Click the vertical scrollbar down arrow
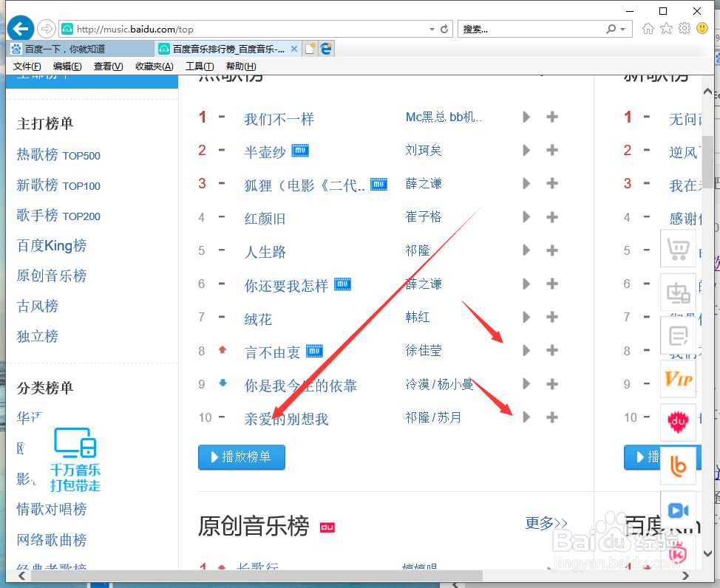Screen dimensions: 720x588 click(x=707, y=553)
